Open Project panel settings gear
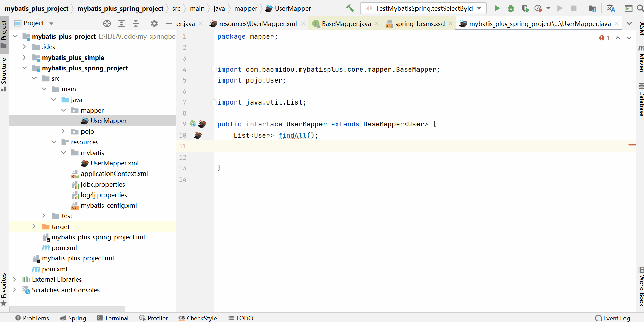644x322 pixels. 154,23
